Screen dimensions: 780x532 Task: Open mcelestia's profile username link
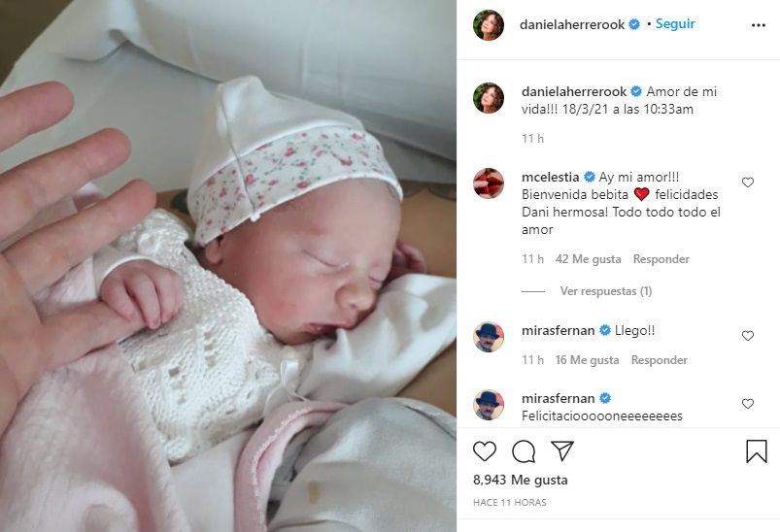[550, 177]
